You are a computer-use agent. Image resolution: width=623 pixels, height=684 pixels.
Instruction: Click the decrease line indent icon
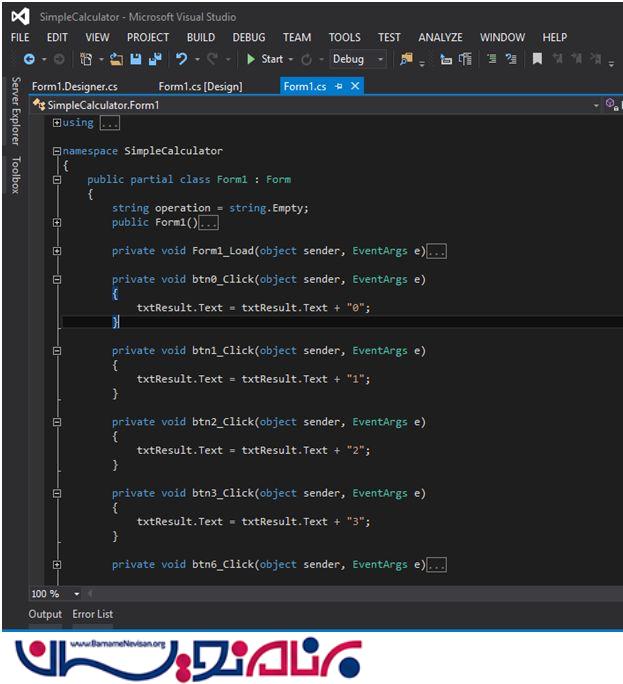[x=446, y=59]
